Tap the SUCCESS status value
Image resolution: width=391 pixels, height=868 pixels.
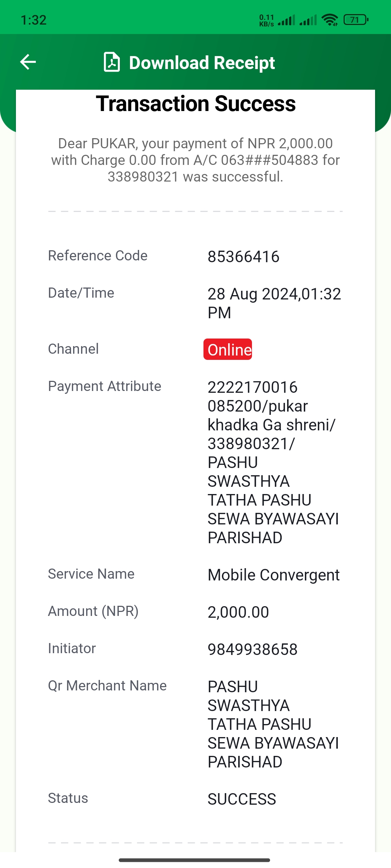pyautogui.click(x=242, y=799)
